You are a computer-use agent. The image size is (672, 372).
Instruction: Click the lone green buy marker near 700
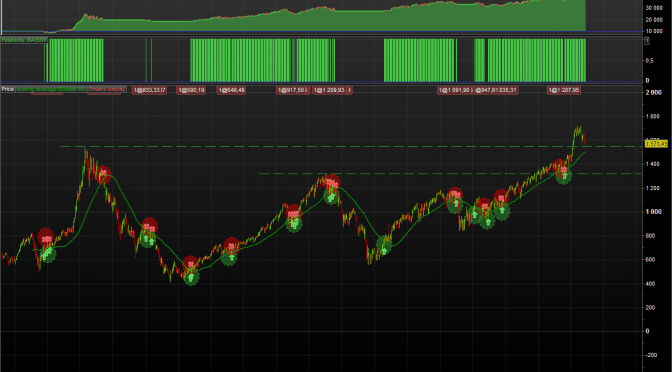384,246
